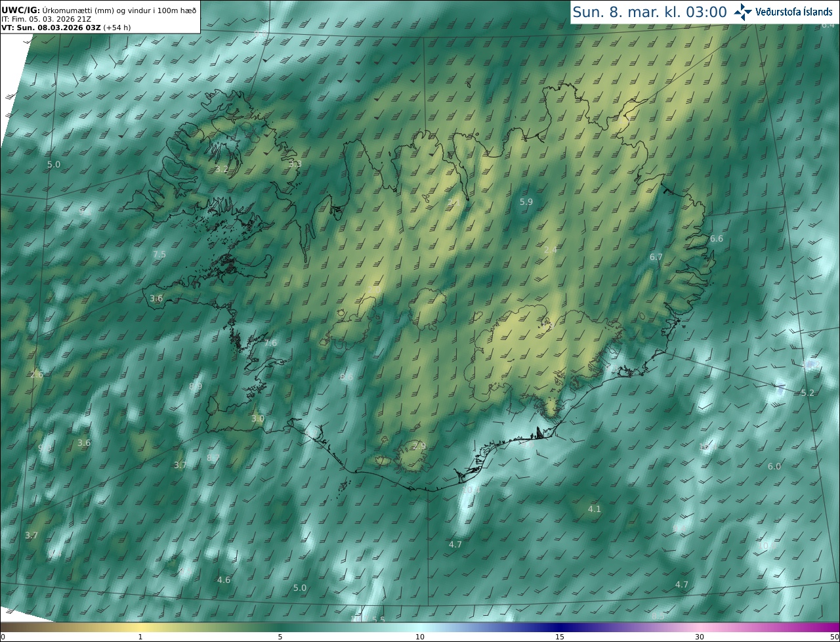Click the 5.9 value over north Iceland
Viewport: 840px width, 642px height.
pyautogui.click(x=526, y=202)
